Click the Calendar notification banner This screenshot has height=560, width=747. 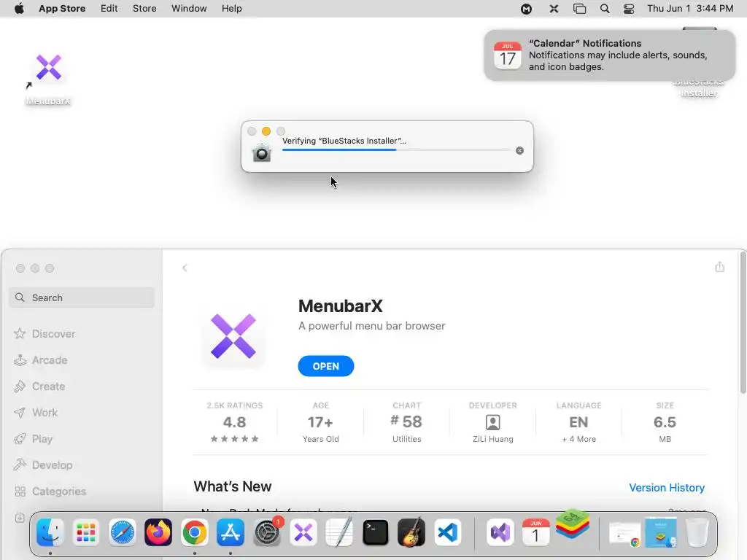[x=609, y=55]
